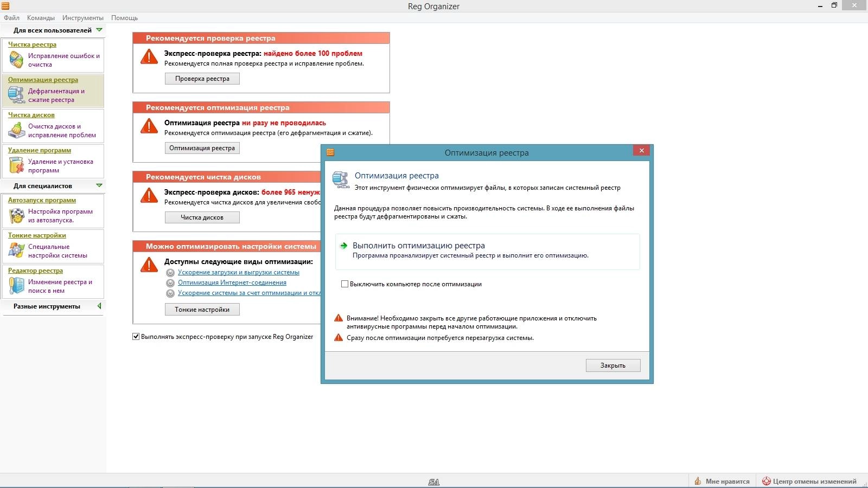Open the Чистка реестра sidebar link

32,44
